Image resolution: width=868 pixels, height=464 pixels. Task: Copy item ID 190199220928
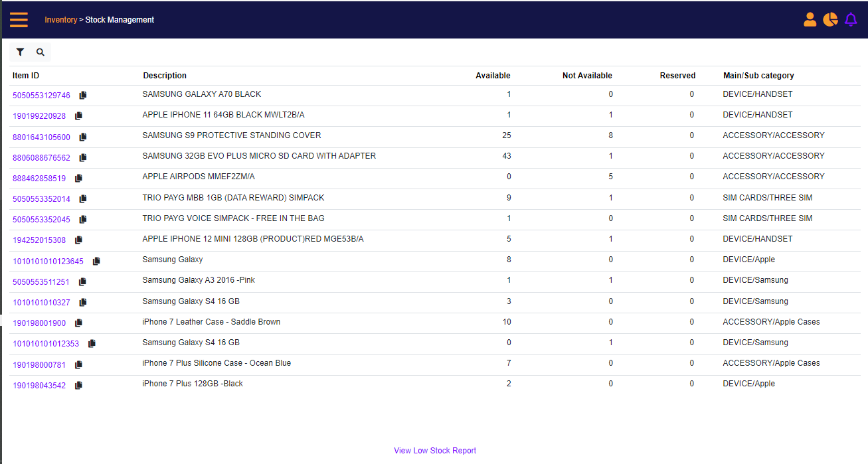[x=78, y=116]
